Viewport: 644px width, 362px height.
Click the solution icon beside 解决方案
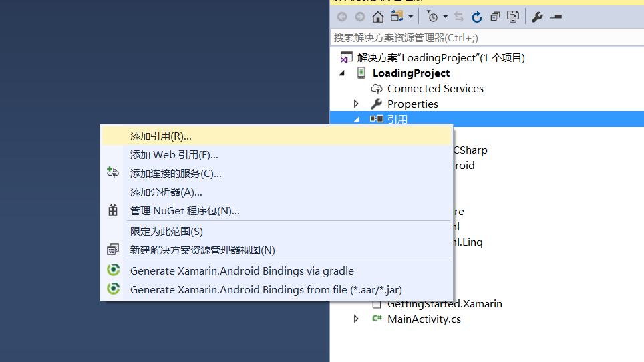point(346,58)
